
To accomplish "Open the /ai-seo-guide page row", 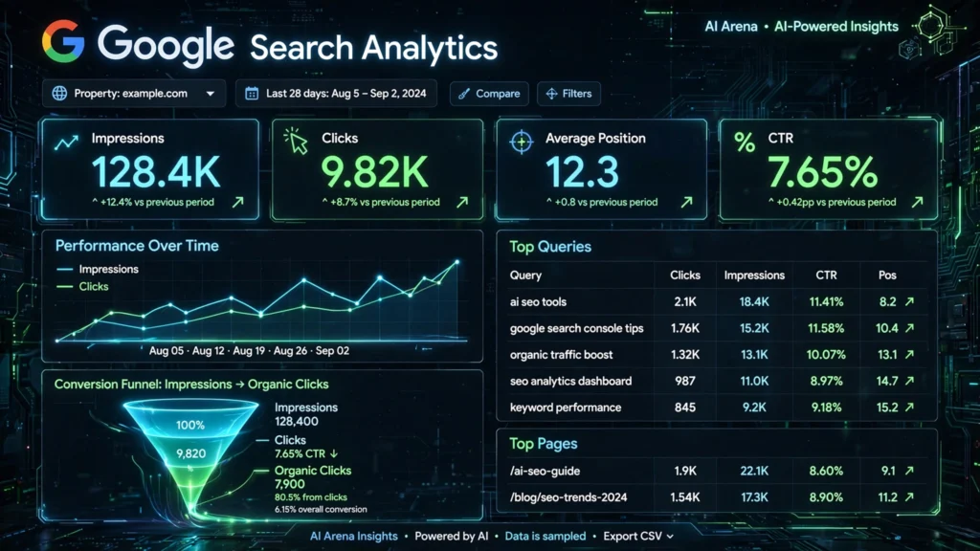I will (x=716, y=471).
